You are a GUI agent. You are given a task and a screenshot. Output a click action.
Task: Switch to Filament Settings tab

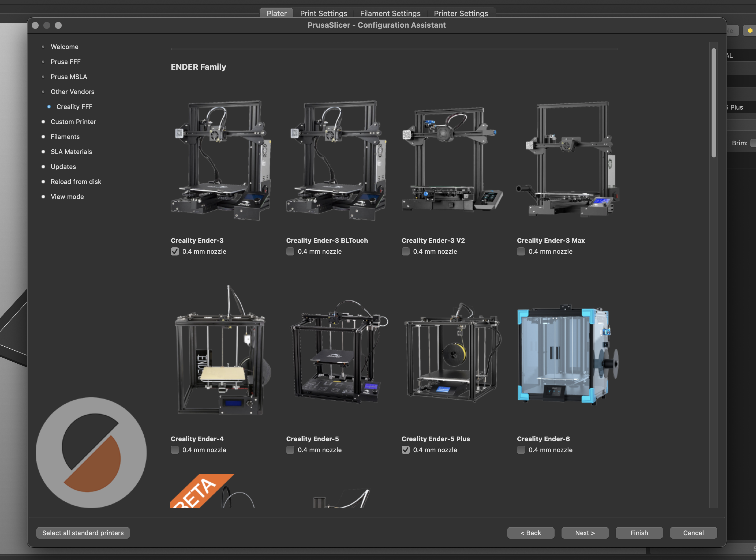click(390, 13)
